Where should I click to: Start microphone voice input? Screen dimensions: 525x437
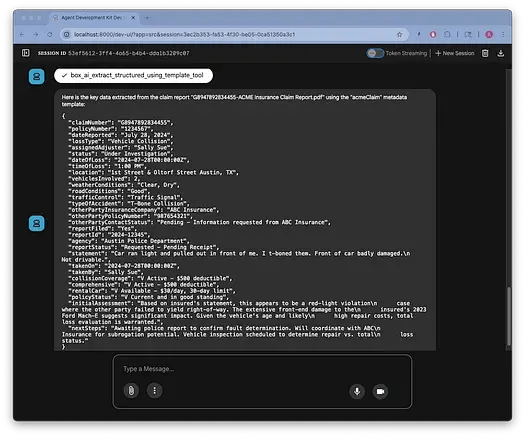point(357,391)
